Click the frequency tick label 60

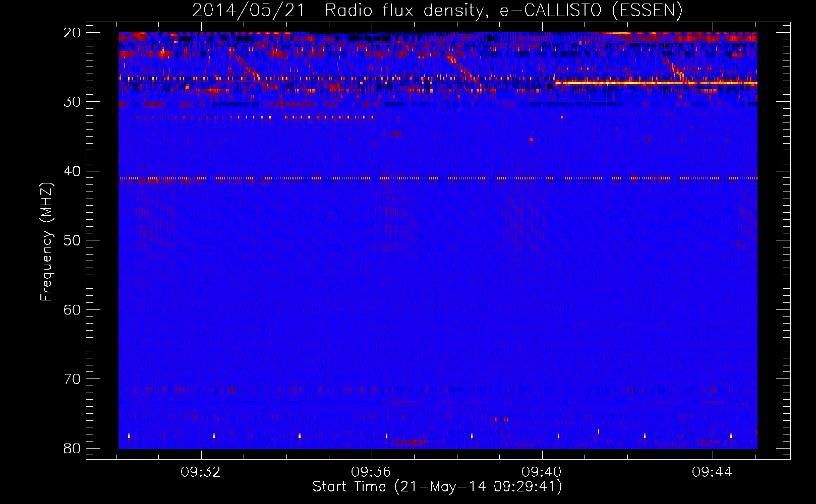tap(73, 309)
